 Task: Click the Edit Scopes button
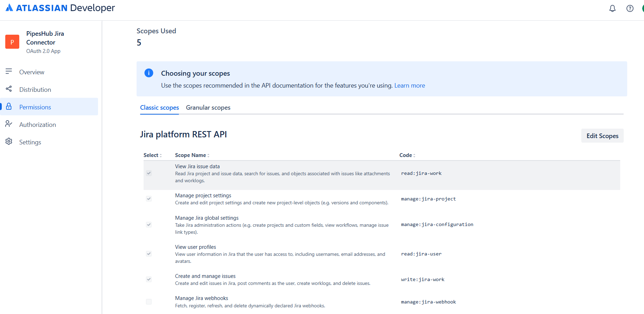(x=602, y=136)
